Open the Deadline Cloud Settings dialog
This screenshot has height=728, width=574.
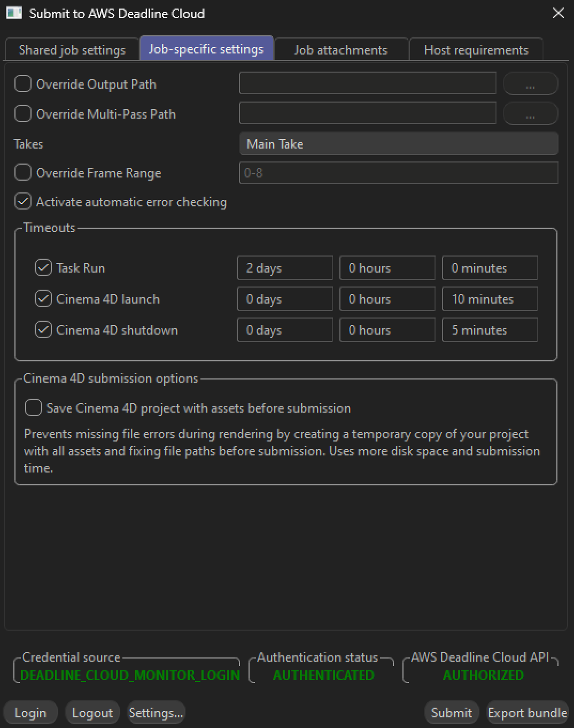pos(156,712)
